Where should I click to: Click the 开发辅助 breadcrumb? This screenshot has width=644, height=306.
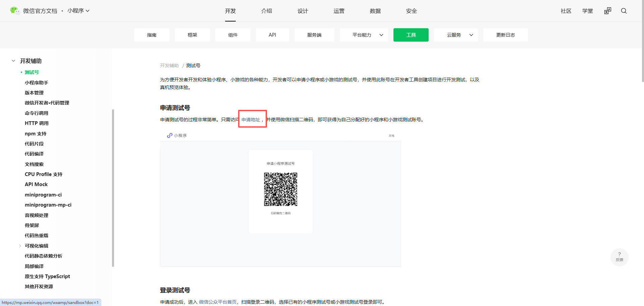coord(169,65)
